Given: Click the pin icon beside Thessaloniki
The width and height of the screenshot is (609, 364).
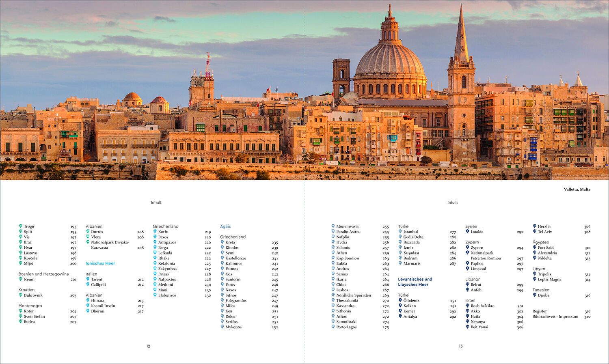Looking at the screenshot, I should coord(333,300).
